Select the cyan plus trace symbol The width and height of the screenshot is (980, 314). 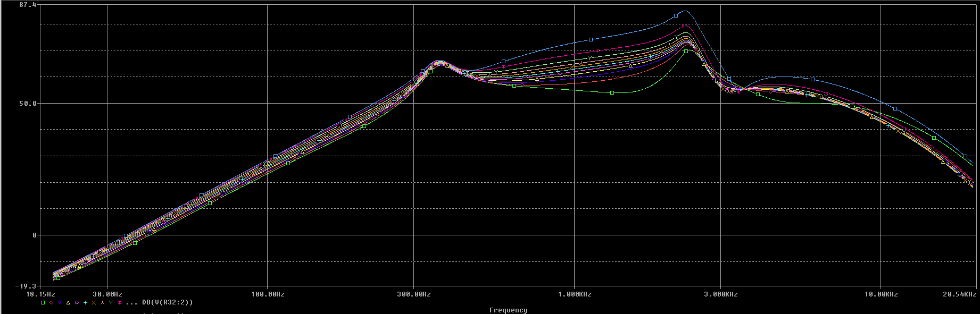click(85, 302)
